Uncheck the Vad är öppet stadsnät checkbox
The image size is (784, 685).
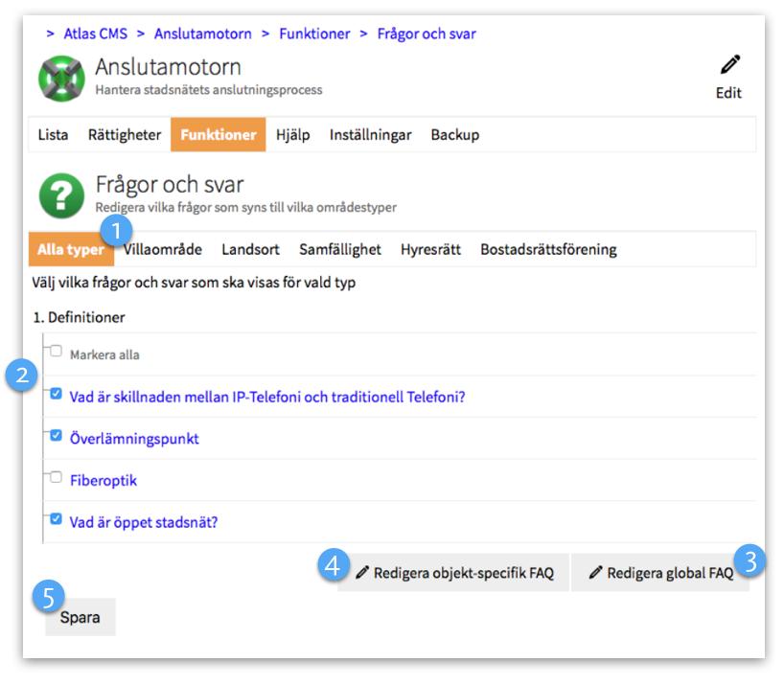(57, 519)
